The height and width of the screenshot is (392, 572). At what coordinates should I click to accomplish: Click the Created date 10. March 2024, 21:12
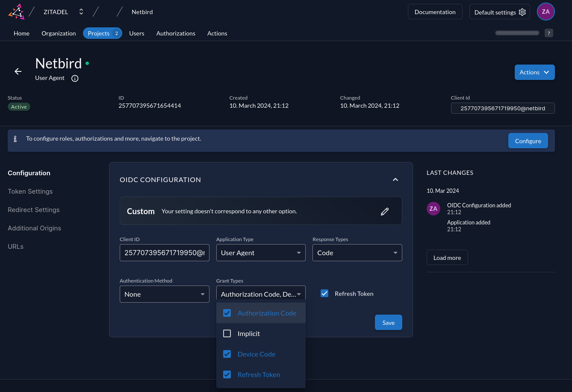click(x=259, y=106)
